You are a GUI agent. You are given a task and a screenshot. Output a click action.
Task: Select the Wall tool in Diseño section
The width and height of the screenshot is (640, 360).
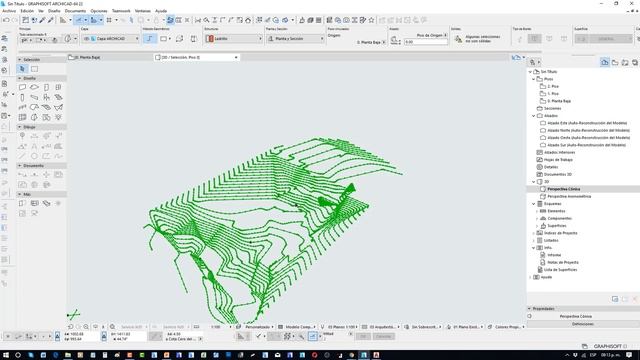pos(22,87)
